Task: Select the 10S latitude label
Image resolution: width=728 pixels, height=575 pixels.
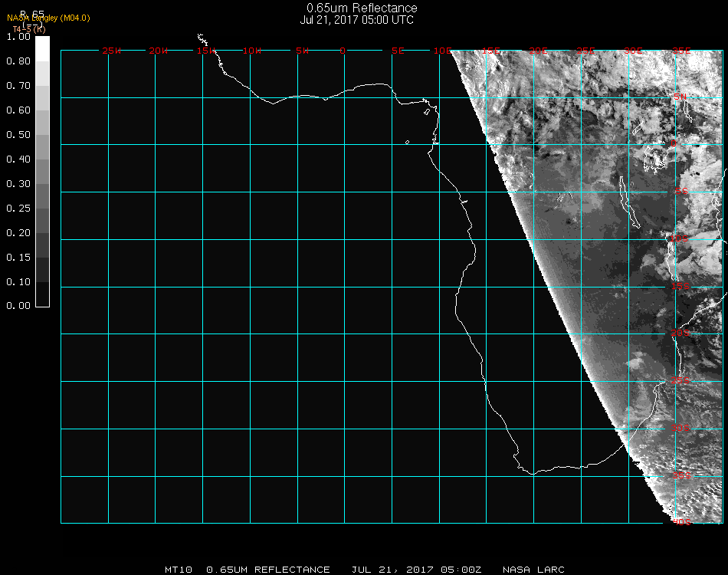Action: [679, 238]
